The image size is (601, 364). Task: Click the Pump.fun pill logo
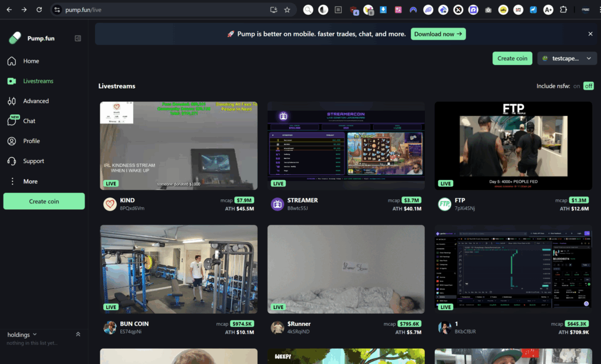15,38
